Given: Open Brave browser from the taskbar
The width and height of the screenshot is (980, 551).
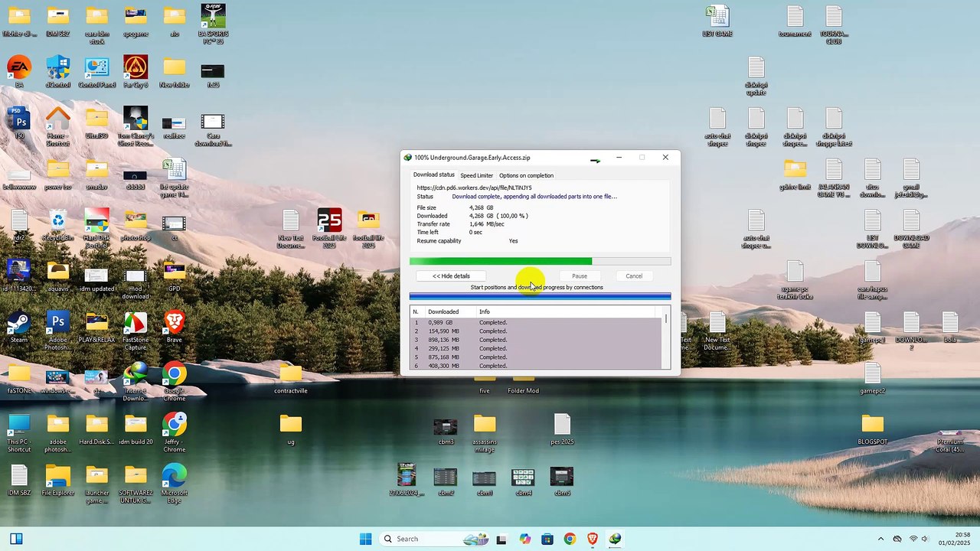Looking at the screenshot, I should (593, 539).
